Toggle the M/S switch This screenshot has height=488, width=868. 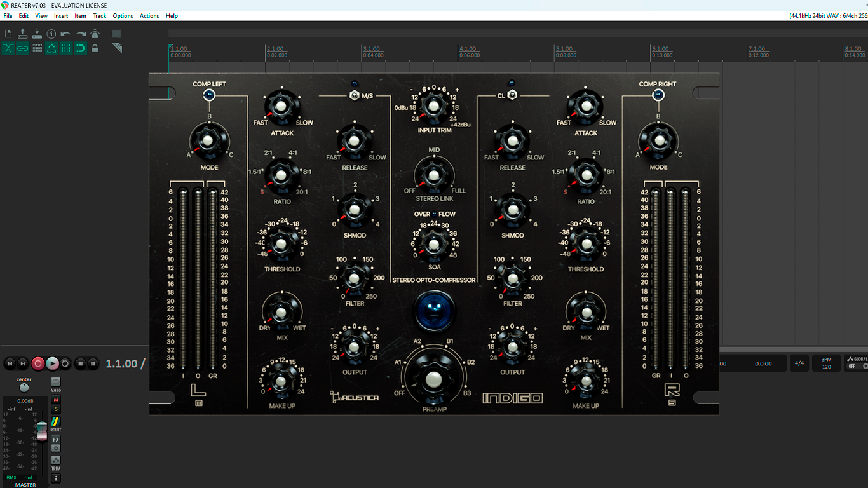click(355, 95)
